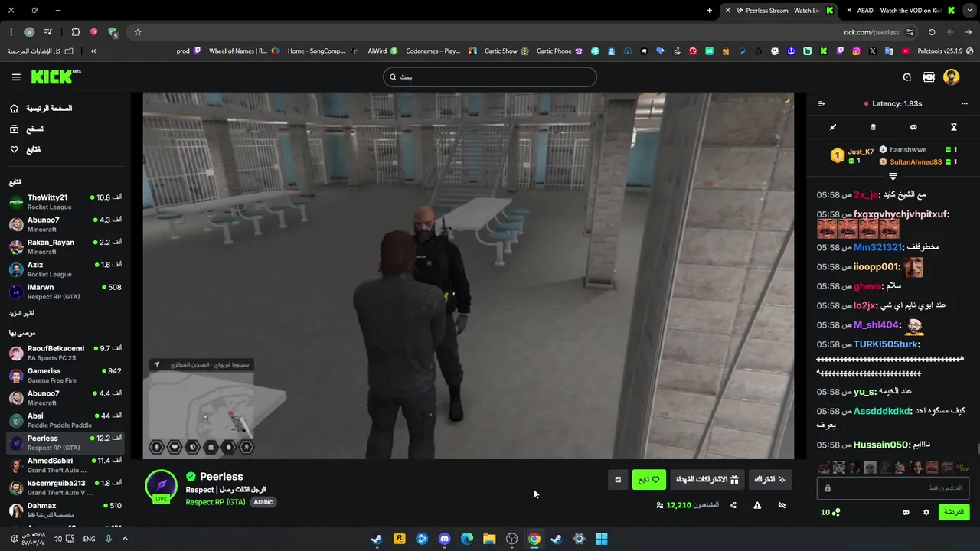980x551 pixels.
Task: Click the Windows Start button
Action: tap(602, 539)
